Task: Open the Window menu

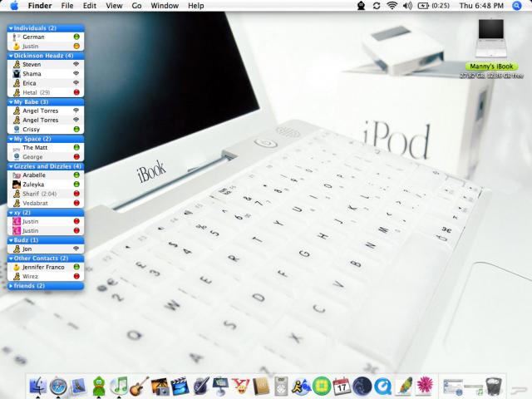Action: pos(165,6)
